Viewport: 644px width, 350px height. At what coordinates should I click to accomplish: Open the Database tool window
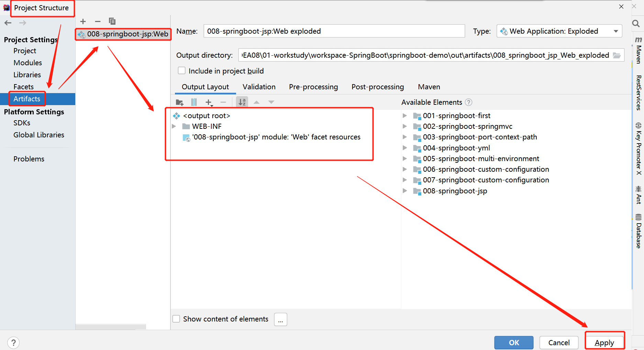tap(639, 231)
